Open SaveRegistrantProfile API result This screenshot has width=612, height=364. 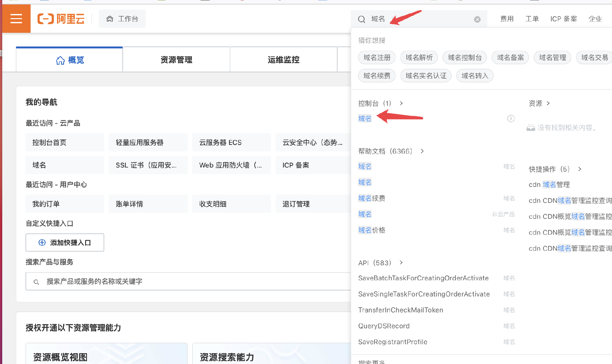click(393, 342)
